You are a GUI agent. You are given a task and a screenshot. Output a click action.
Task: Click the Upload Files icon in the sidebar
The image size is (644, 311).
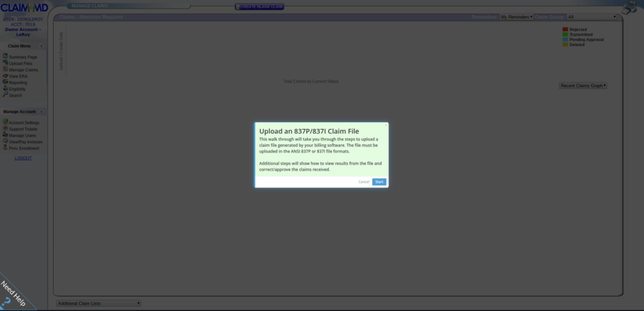coord(5,63)
